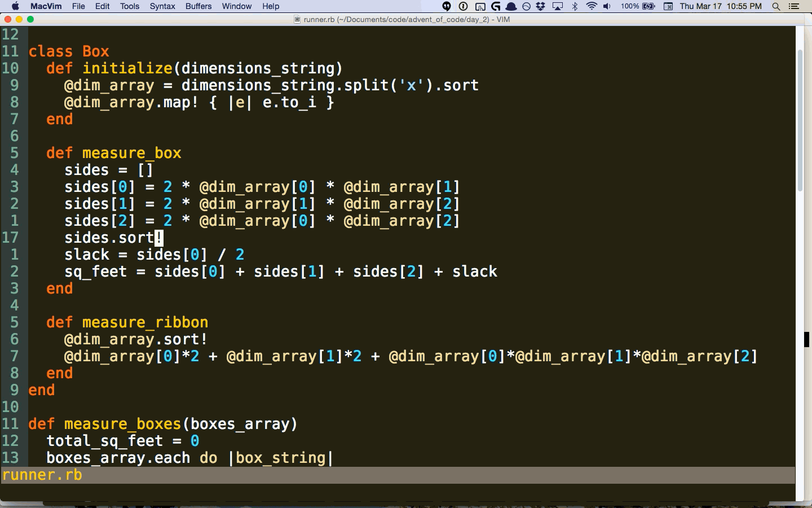812x508 pixels.
Task: Click the date and time display
Action: point(721,6)
